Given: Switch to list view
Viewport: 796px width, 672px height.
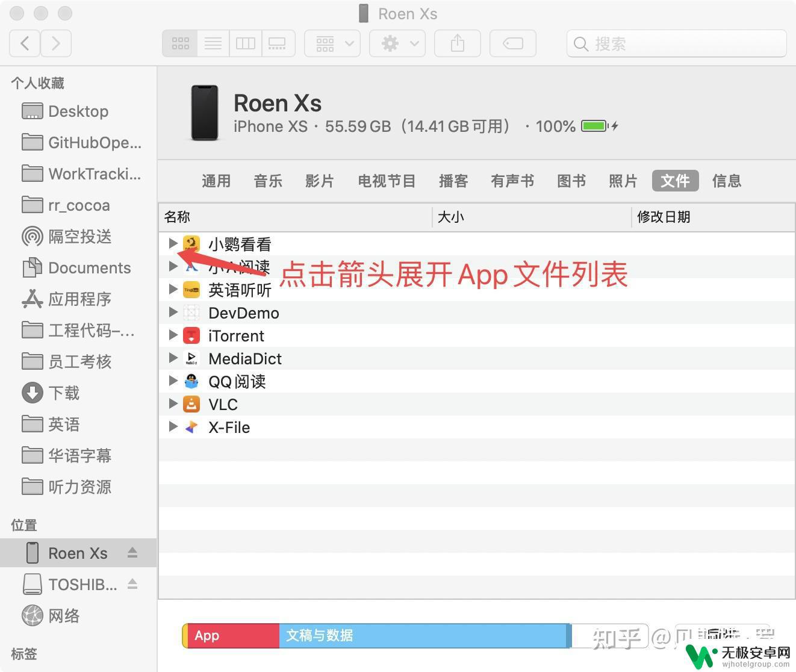Looking at the screenshot, I should (x=213, y=43).
